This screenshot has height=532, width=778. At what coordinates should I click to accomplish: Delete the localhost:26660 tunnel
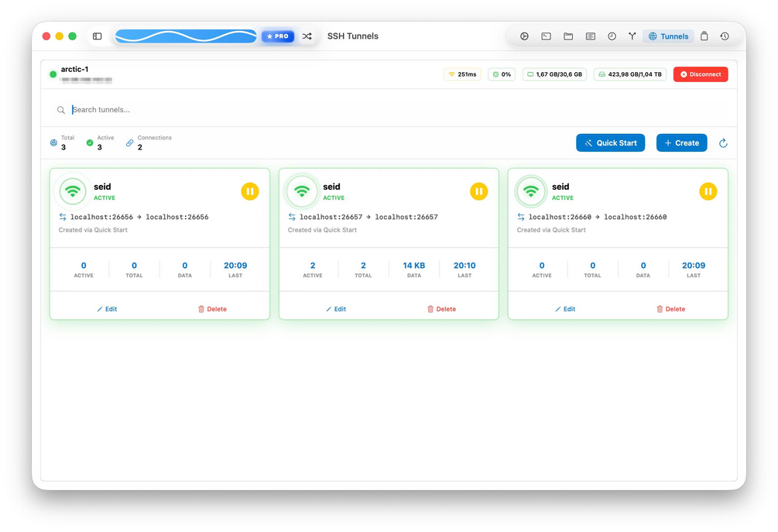pyautogui.click(x=671, y=309)
